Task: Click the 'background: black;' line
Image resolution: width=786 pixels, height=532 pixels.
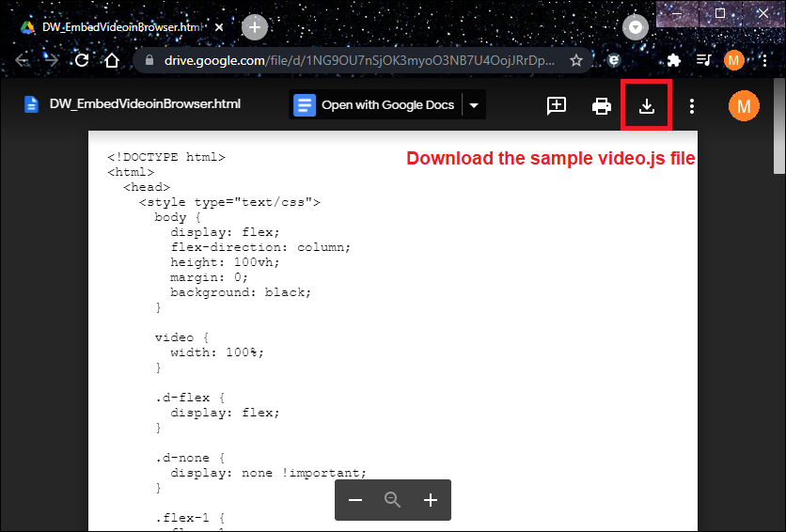Action: (241, 292)
